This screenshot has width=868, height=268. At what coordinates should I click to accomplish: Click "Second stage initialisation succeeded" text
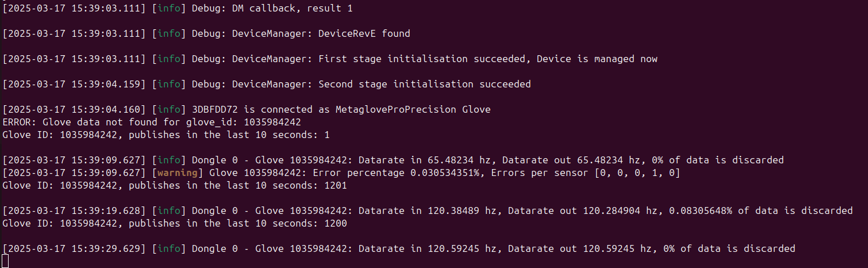424,84
